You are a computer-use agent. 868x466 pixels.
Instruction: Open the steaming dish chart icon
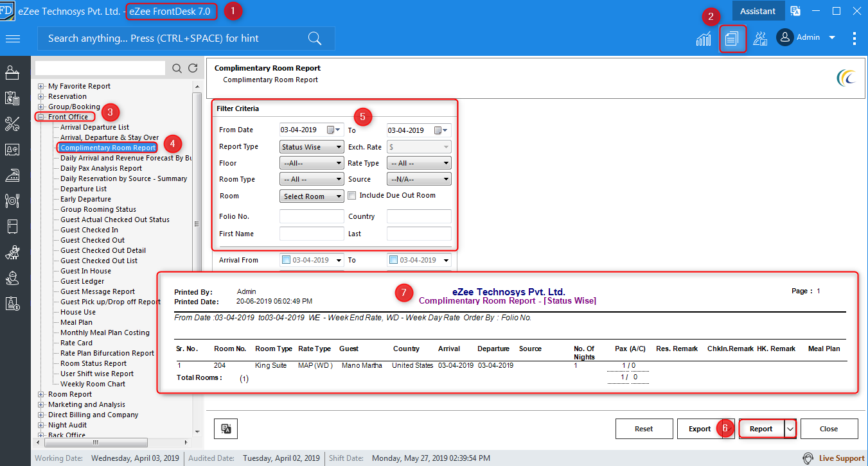coord(760,39)
